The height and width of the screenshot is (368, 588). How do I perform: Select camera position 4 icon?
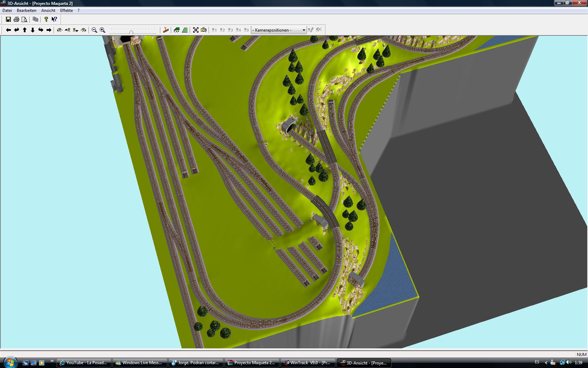[x=239, y=30]
